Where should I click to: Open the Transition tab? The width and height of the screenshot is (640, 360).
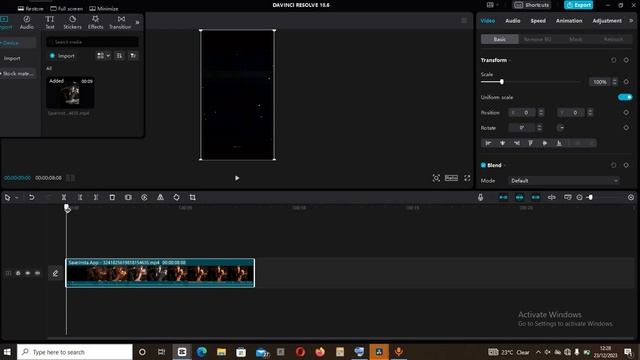pos(120,22)
